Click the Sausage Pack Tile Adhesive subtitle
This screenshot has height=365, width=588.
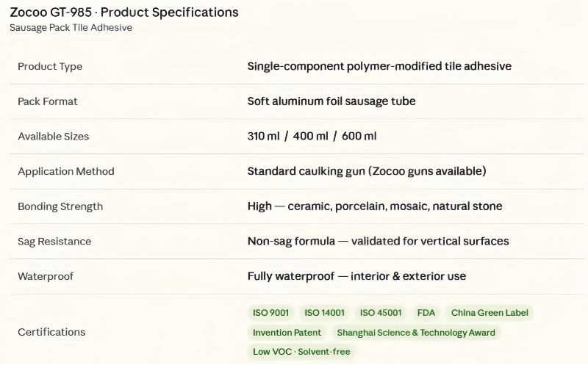click(x=71, y=28)
